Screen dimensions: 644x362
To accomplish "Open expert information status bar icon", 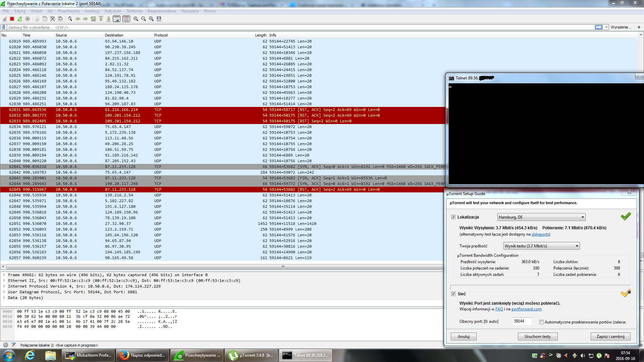I will point(6,345).
